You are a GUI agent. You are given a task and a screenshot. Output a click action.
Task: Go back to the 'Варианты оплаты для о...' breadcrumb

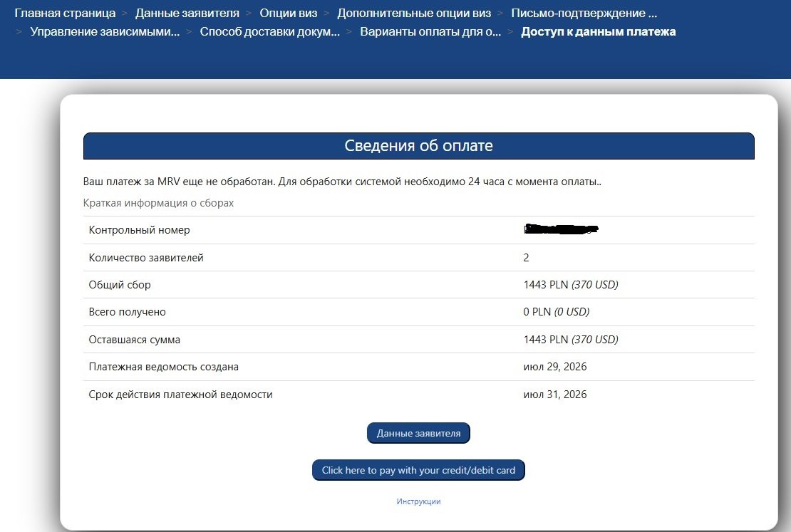pyautogui.click(x=430, y=32)
